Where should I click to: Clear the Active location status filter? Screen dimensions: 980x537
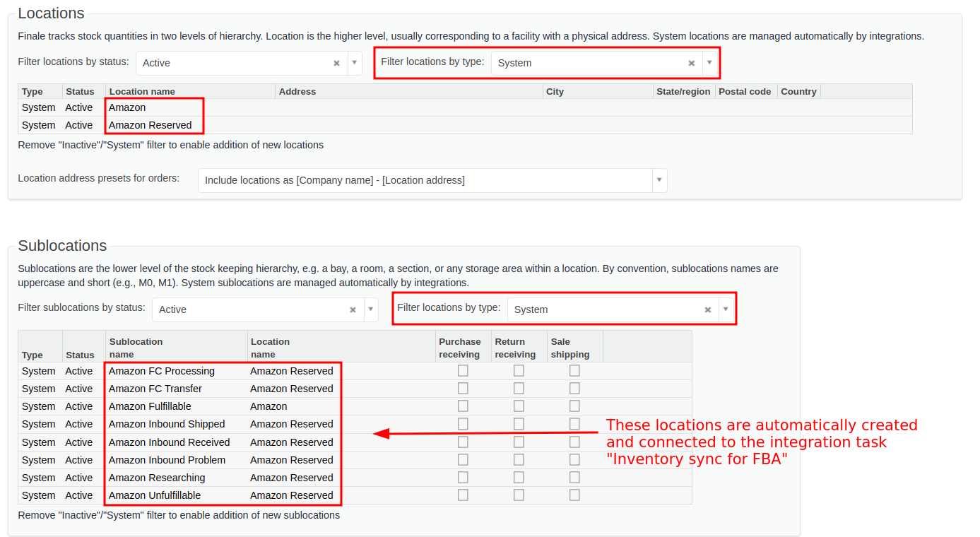click(337, 63)
